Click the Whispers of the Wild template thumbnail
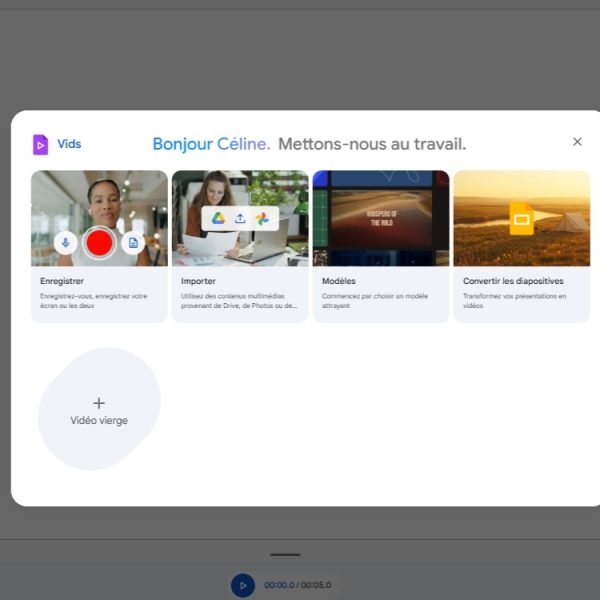 (381, 218)
